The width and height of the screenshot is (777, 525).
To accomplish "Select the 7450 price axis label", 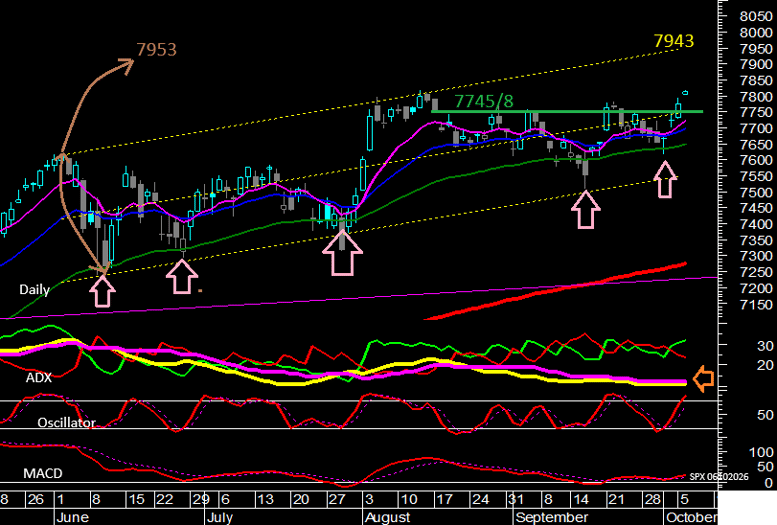I will coord(756,208).
